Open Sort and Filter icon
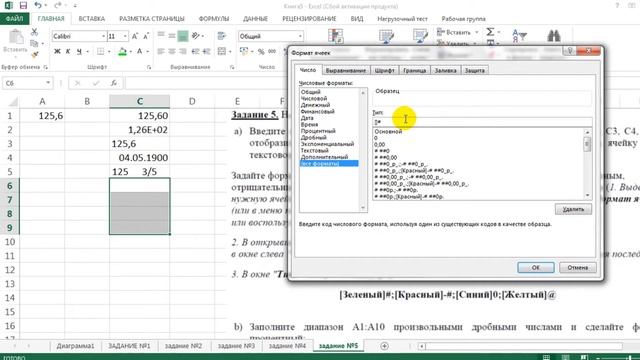Screen dimensions: 640x360 (x=520, y=36)
